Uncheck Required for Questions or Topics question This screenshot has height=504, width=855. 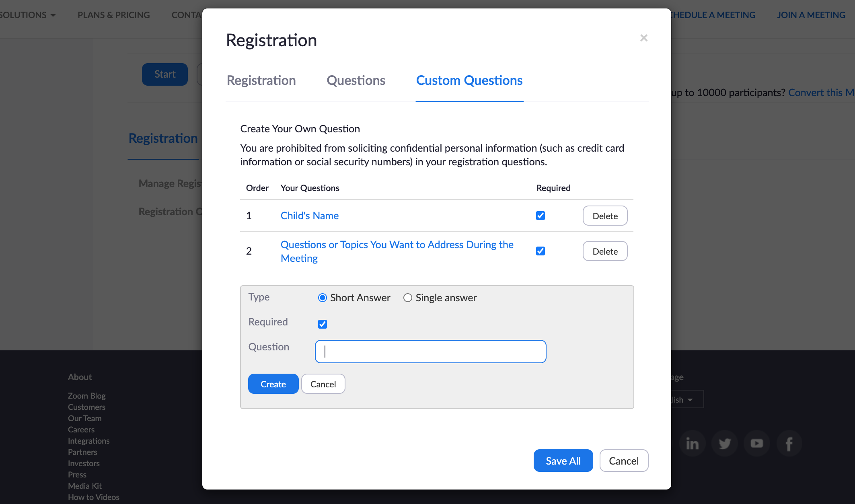pos(541,251)
